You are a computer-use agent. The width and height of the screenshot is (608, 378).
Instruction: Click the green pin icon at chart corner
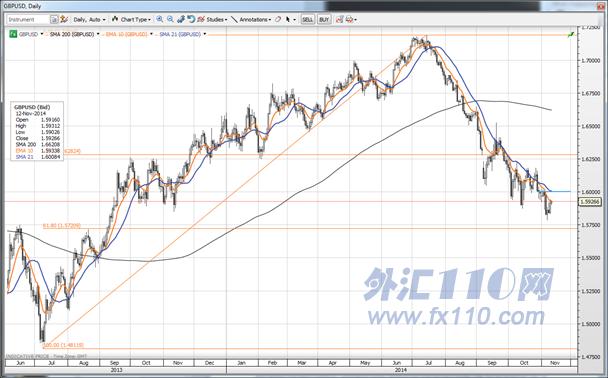pos(571,35)
